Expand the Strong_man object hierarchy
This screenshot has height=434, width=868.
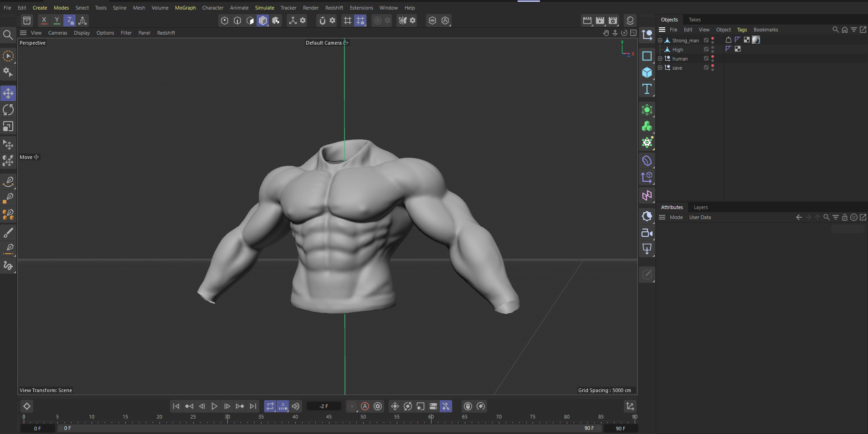click(x=660, y=41)
